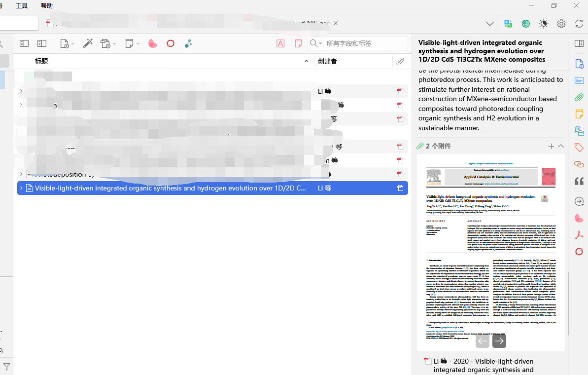Go to next preview page arrow
Screen dimensions: 588x375
(x=499, y=341)
